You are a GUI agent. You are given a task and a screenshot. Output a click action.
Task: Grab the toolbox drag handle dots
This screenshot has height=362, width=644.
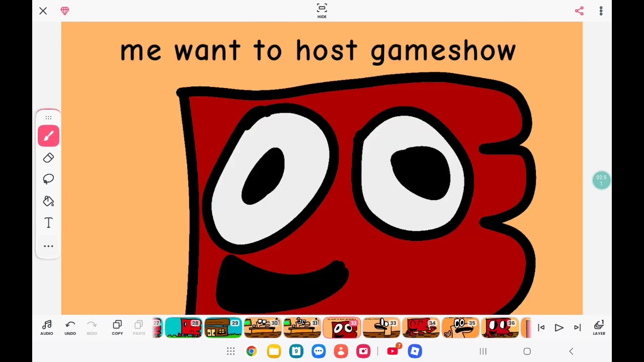pyautogui.click(x=48, y=118)
